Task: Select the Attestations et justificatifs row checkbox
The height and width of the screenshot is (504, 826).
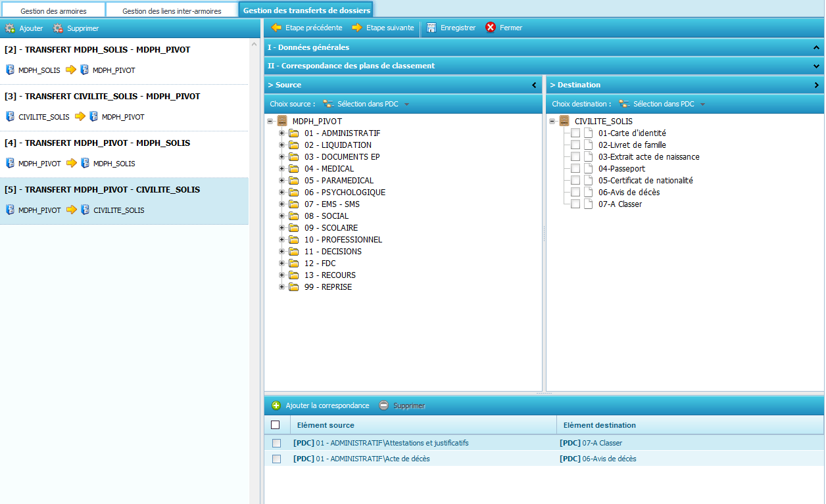Action: tap(277, 443)
